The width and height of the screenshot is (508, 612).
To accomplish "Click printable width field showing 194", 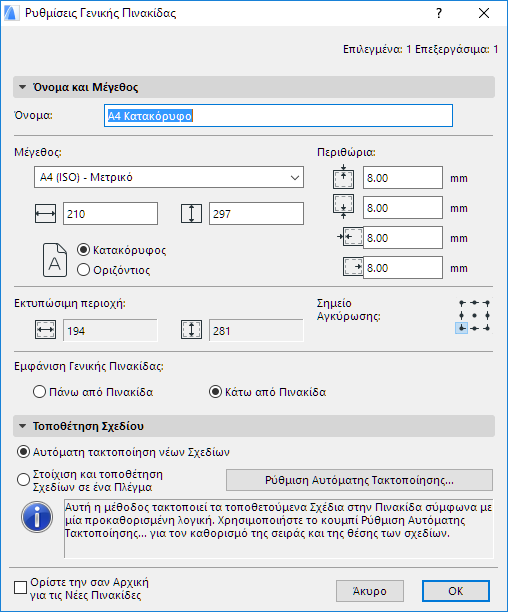I will tap(110, 331).
